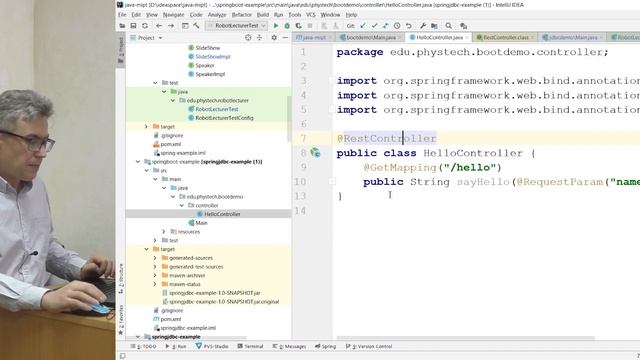
Task: Open the Navigate menu
Action: [x=173, y=15]
